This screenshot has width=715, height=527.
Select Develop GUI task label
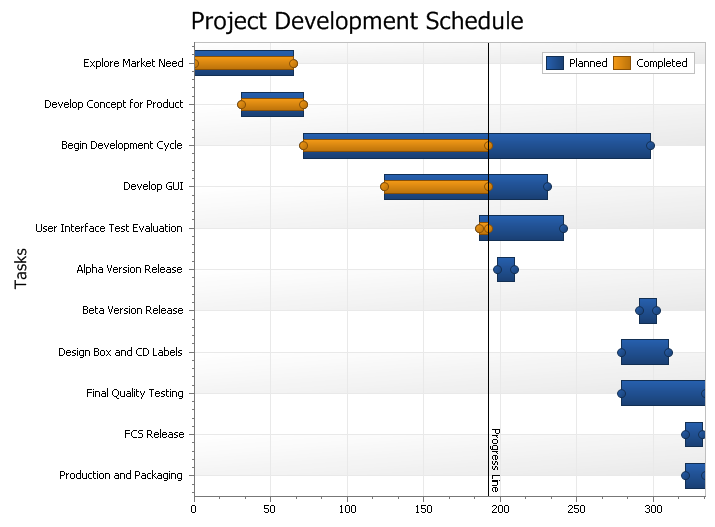coord(153,186)
